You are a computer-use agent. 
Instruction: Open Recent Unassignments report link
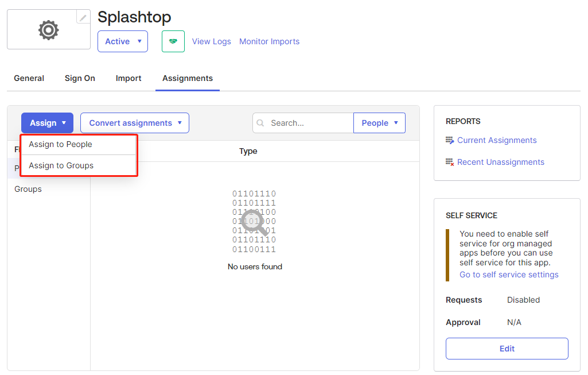point(501,162)
